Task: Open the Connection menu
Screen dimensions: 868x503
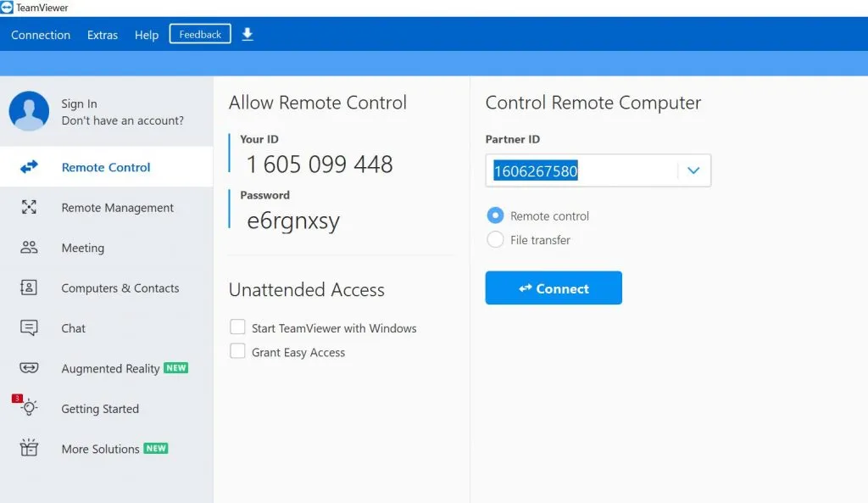Action: 41,35
